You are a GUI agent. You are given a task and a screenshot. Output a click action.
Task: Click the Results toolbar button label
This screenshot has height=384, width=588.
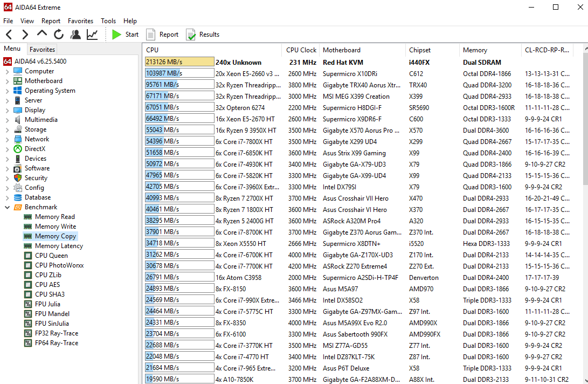point(209,35)
